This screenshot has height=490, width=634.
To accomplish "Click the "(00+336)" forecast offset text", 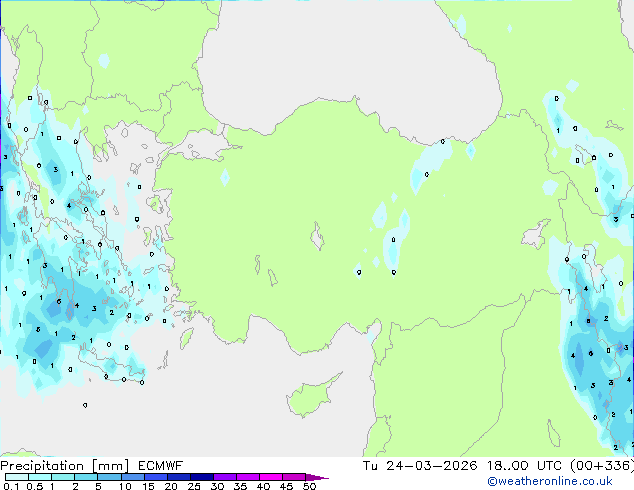I will [x=602, y=466].
